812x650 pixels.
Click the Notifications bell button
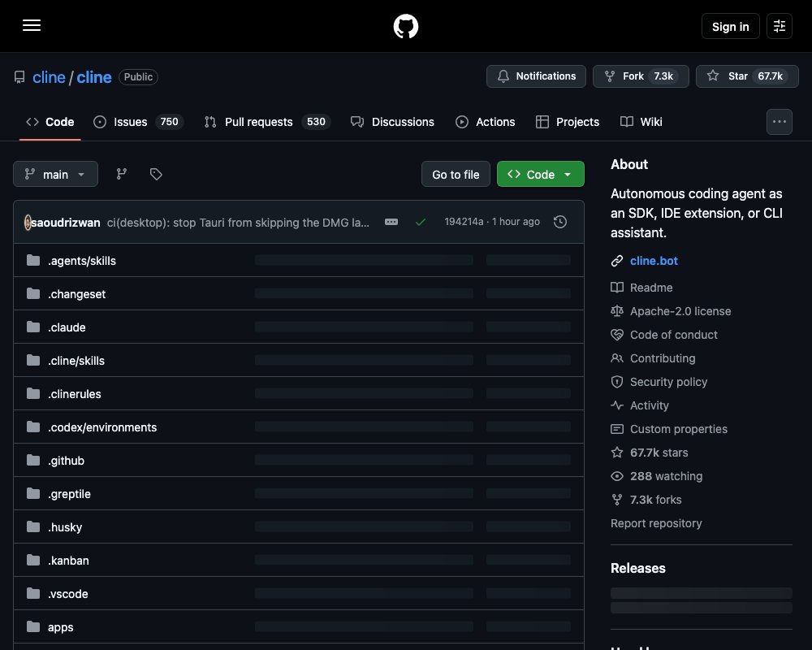(536, 76)
